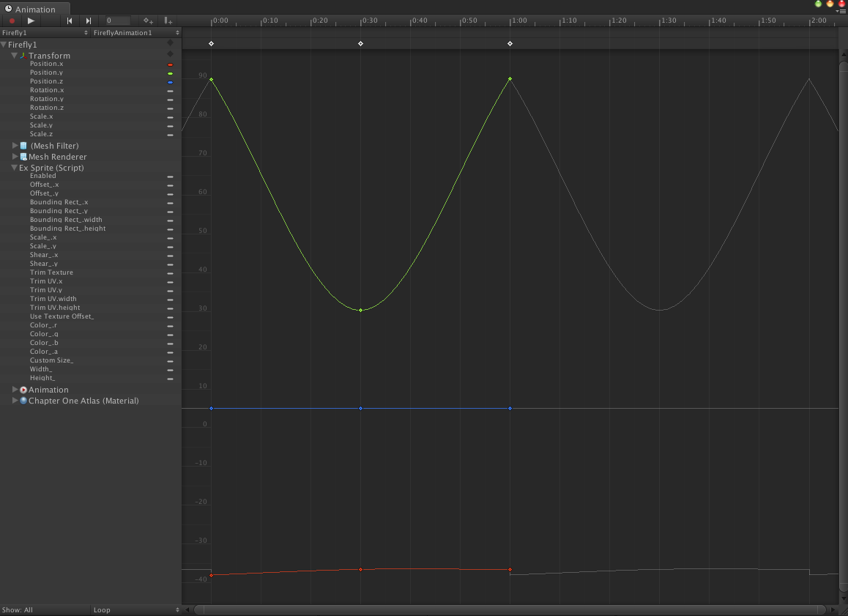Expand the (Mesh Filter) component
The image size is (848, 616).
point(15,146)
